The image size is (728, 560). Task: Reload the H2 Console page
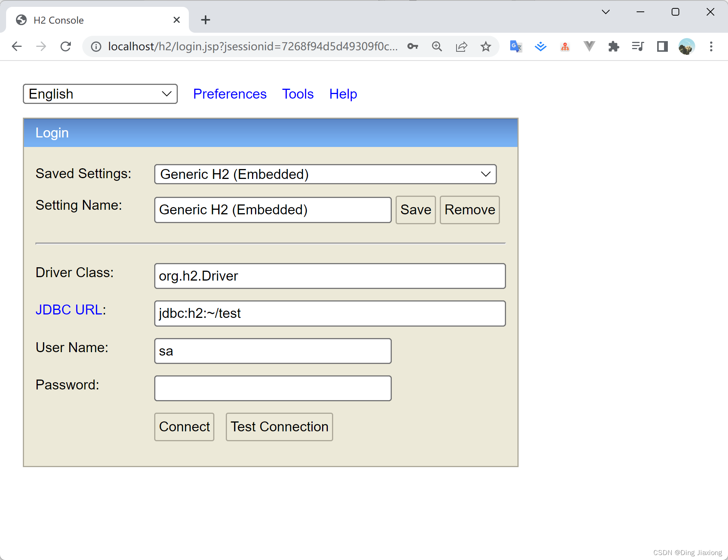(x=66, y=46)
